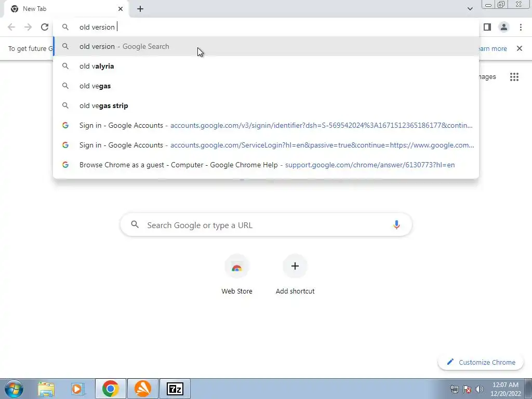The width and height of the screenshot is (532, 399).
Task: Open the Avast icon in the taskbar
Action: (x=143, y=389)
